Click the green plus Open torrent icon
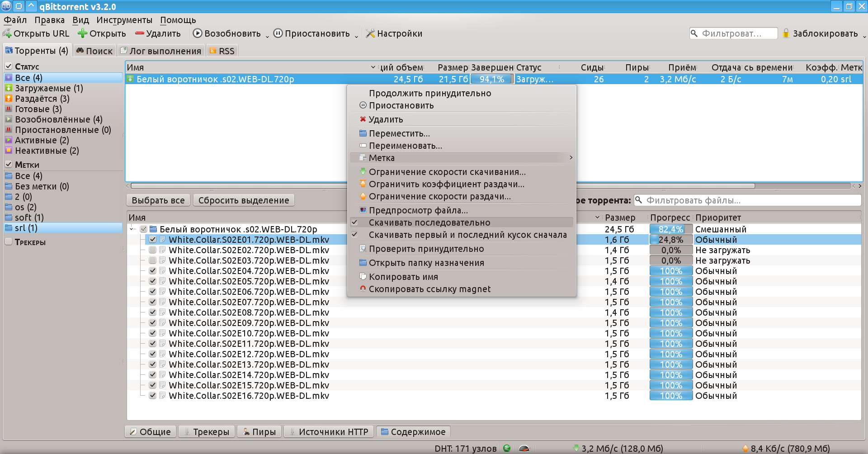The image size is (868, 454). (x=82, y=33)
